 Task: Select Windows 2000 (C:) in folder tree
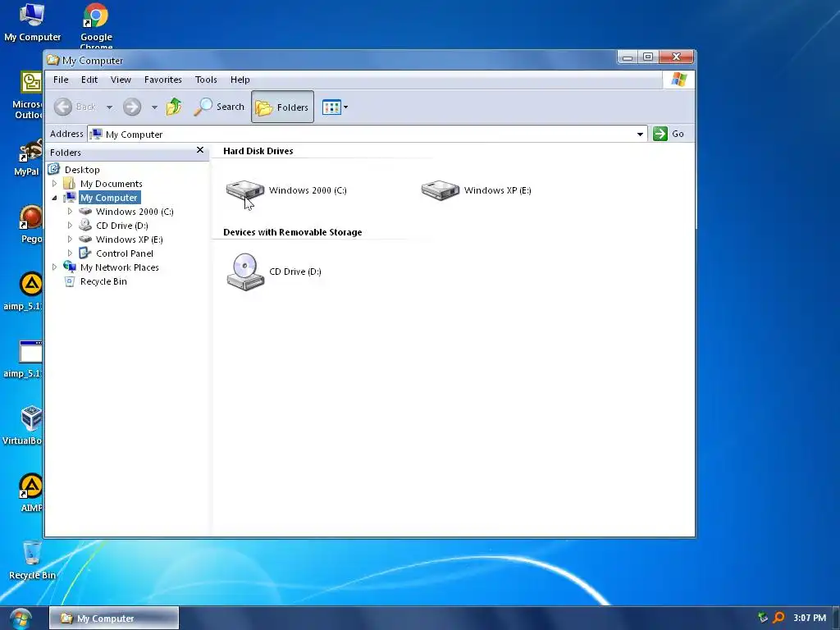coord(135,212)
